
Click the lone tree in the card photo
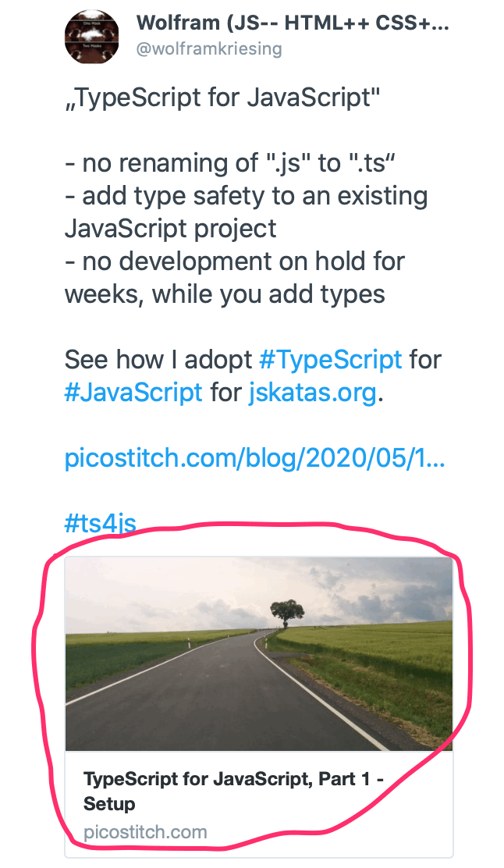[x=287, y=614]
